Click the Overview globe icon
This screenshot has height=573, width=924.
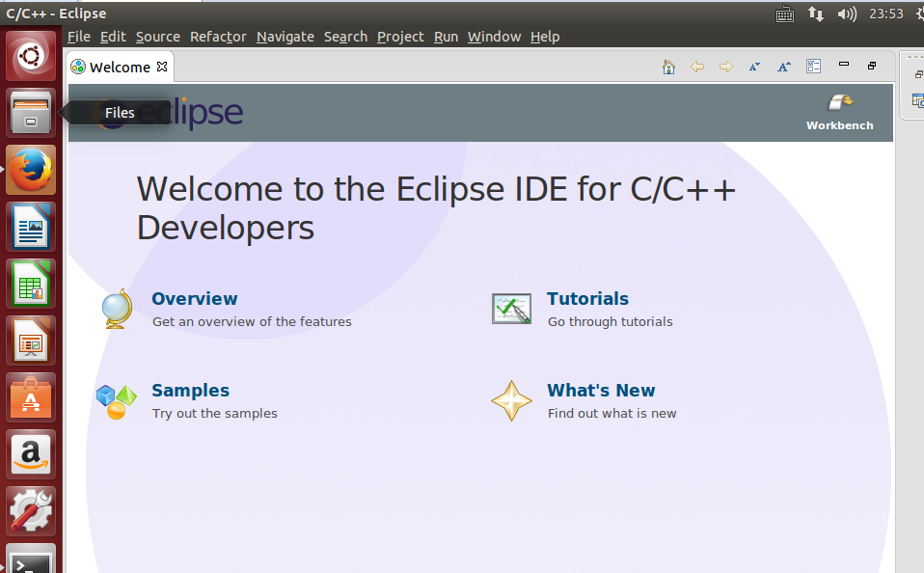point(117,309)
